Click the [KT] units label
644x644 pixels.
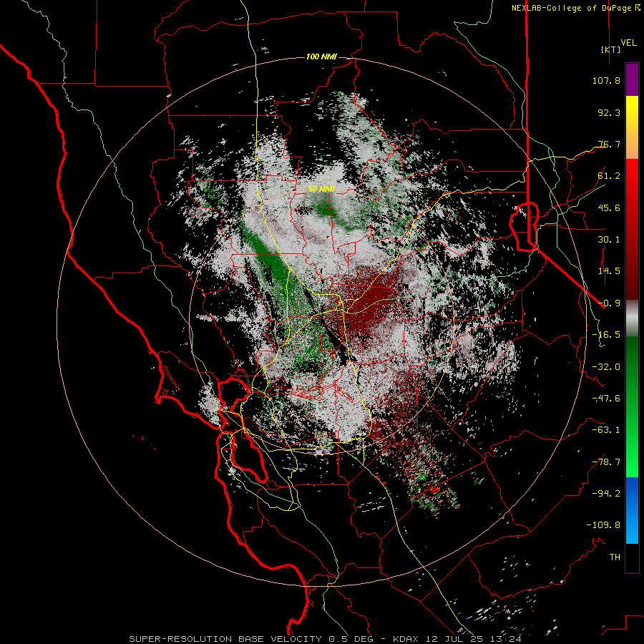pyautogui.click(x=610, y=49)
